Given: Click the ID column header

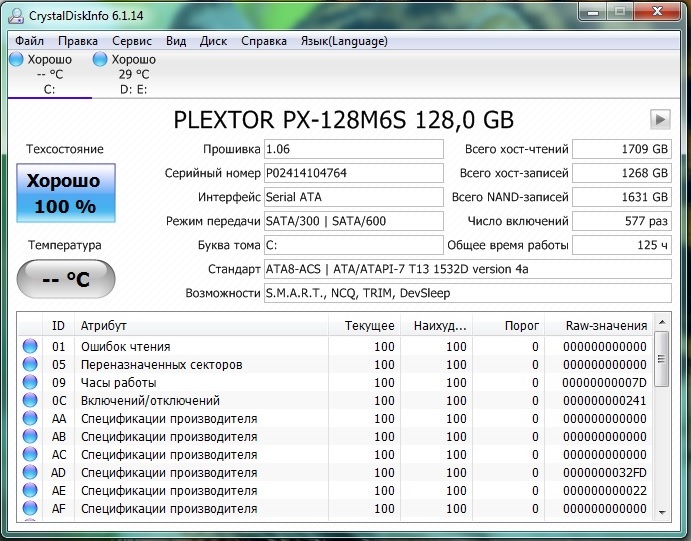Looking at the screenshot, I should (x=58, y=326).
